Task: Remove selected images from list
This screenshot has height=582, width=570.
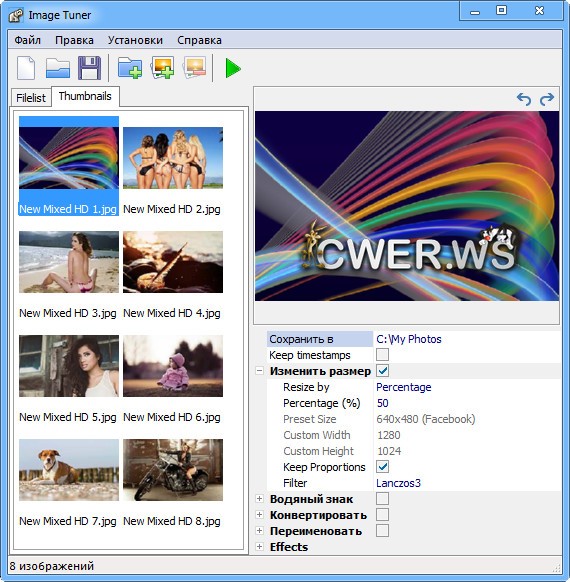Action: pyautogui.click(x=194, y=68)
